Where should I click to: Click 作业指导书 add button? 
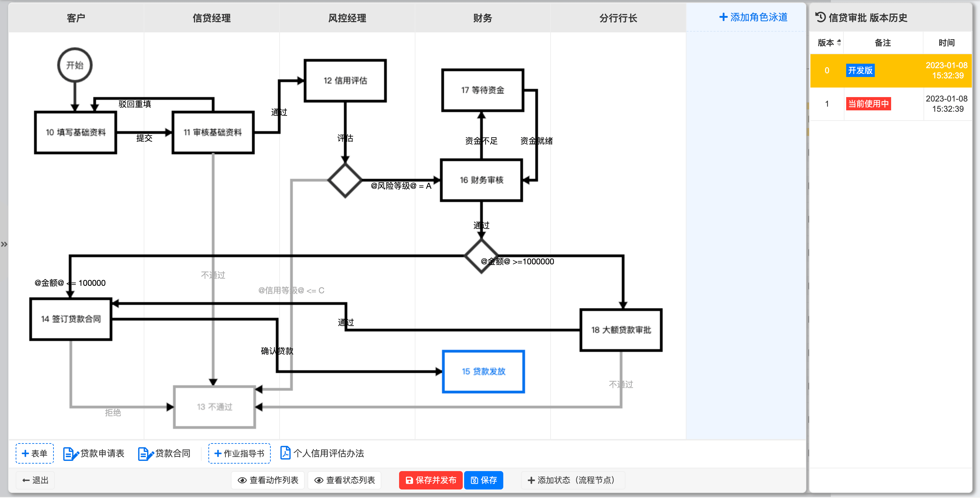click(x=239, y=453)
